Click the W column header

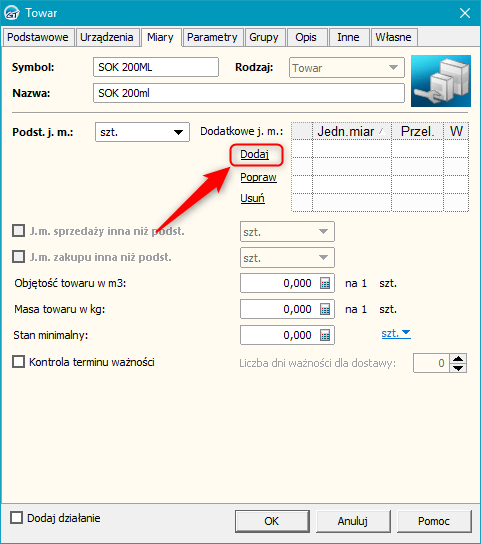click(x=456, y=131)
